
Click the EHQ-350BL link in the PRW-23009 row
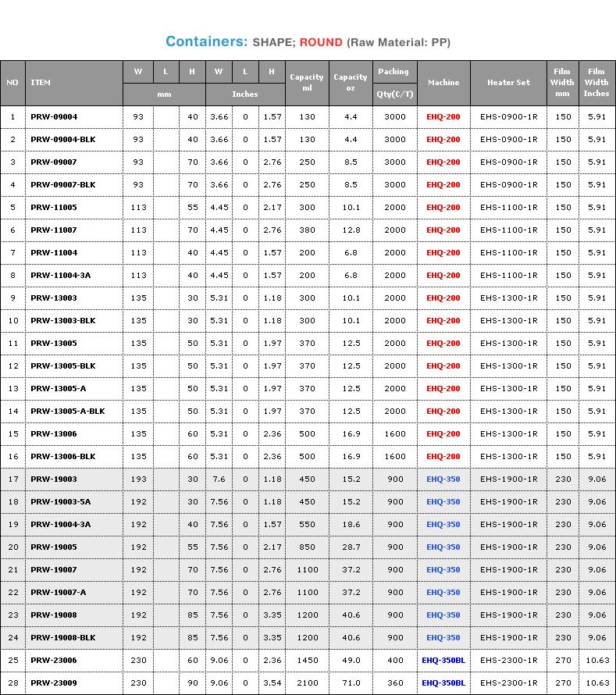tap(443, 683)
